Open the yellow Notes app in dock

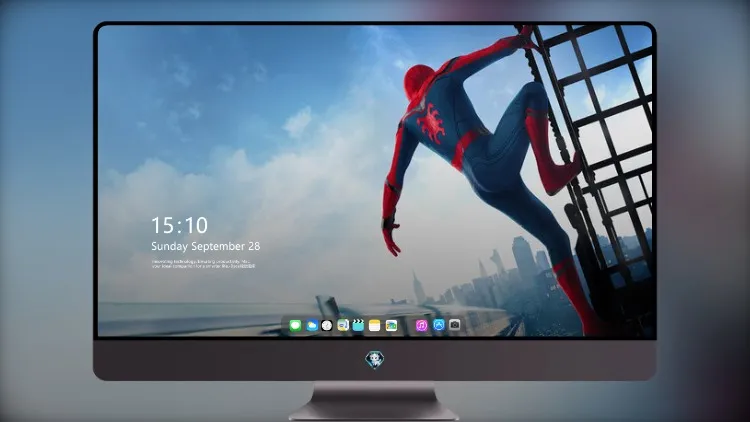coord(375,326)
